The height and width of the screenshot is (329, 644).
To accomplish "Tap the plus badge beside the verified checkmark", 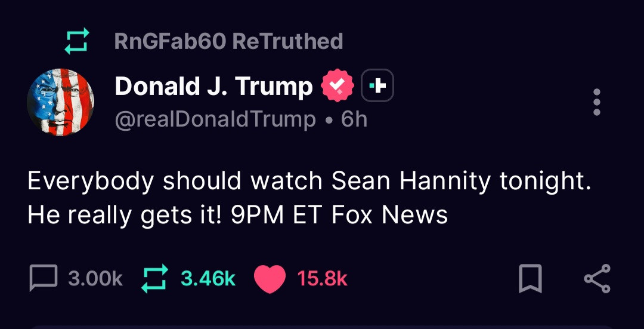I will click(x=378, y=87).
